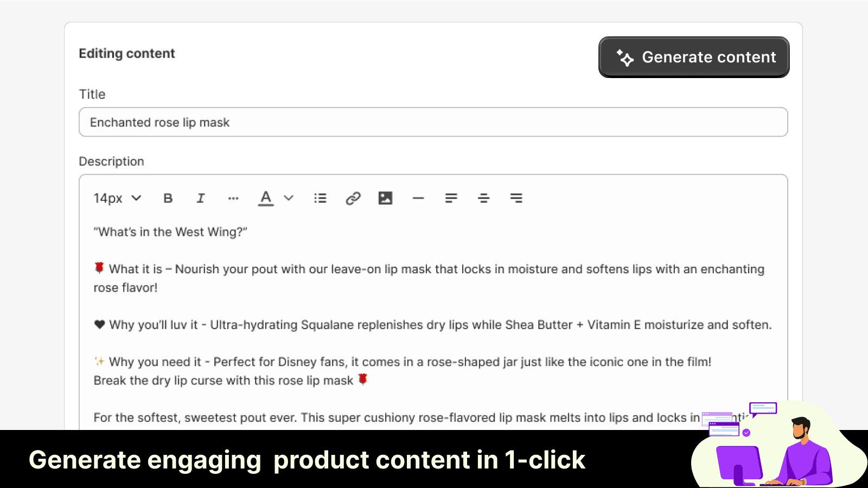
Task: Add a horizontal rule line
Action: (418, 198)
